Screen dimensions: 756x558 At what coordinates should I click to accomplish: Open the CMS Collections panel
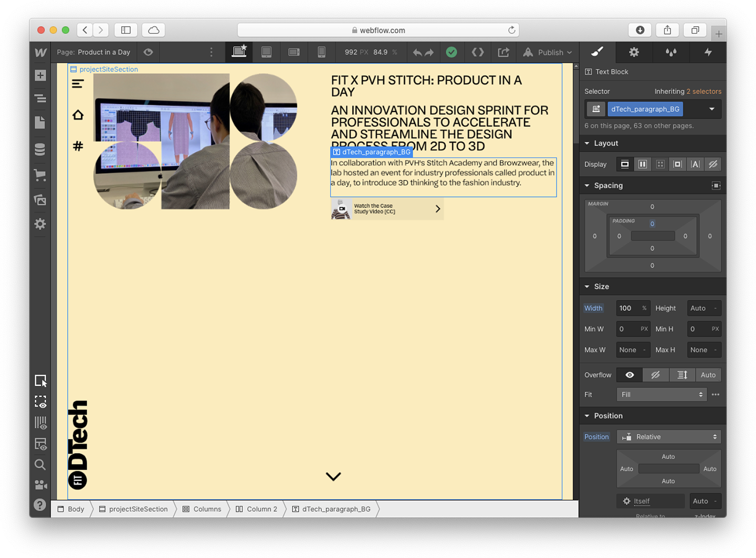coord(40,150)
